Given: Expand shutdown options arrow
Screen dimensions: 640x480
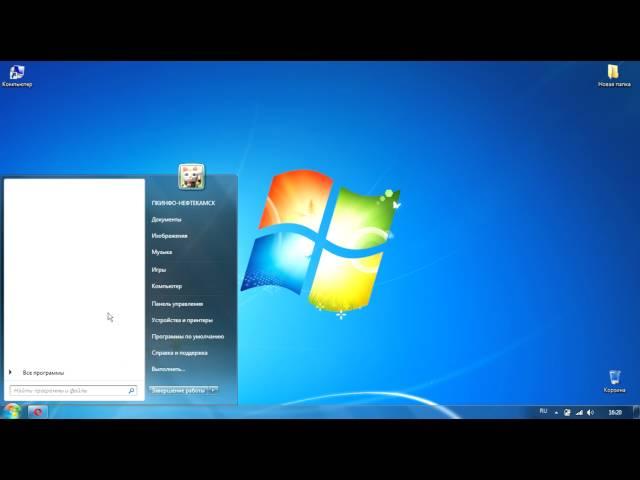Looking at the screenshot, I should 213,391.
